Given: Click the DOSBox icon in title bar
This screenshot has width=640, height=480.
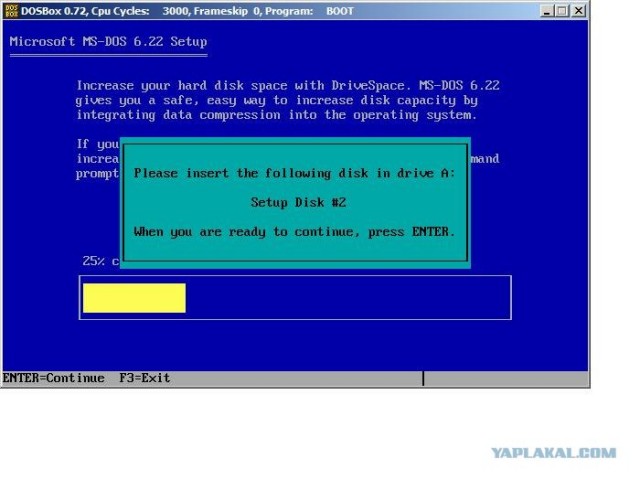Looking at the screenshot, I should (x=11, y=11).
